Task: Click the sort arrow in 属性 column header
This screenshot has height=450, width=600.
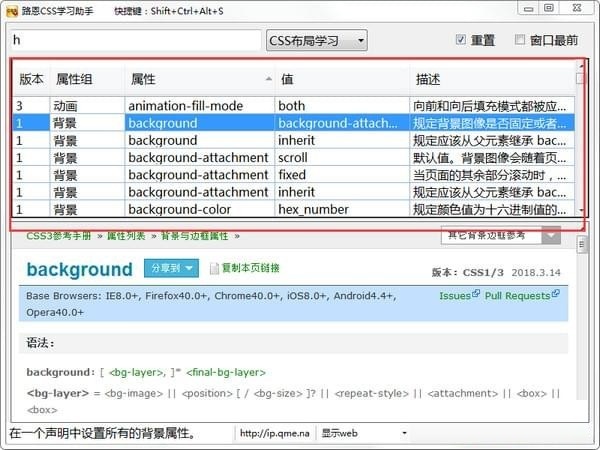Action: (x=268, y=78)
